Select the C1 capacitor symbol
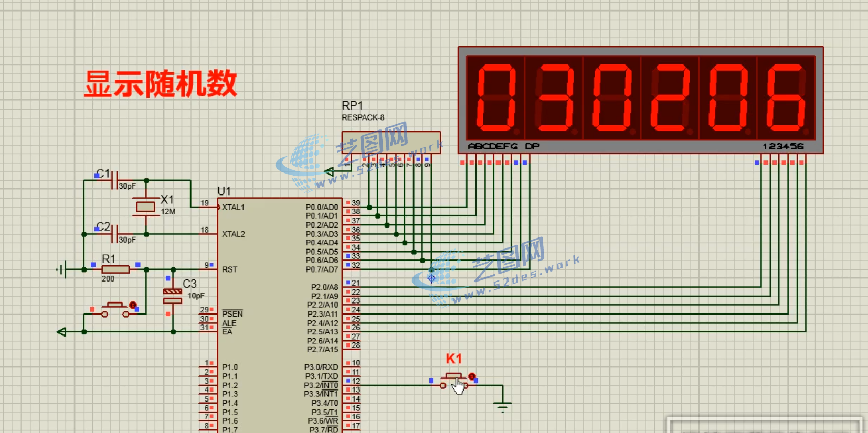 115,180
